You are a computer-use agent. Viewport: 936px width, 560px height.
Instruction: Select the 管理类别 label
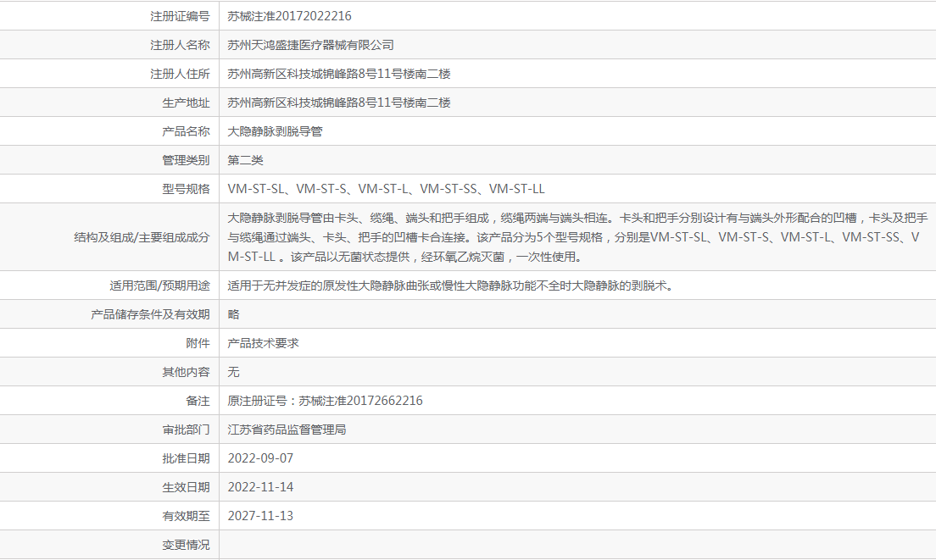186,160
